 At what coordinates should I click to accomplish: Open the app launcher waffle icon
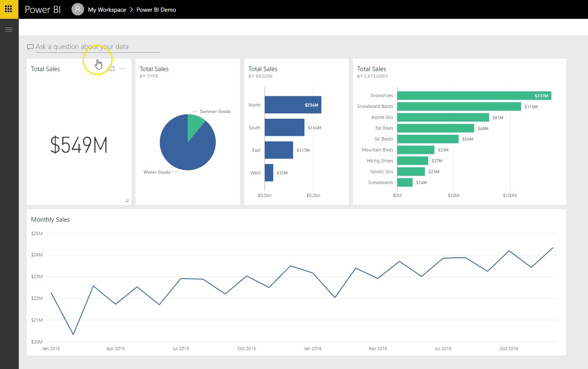click(8, 9)
